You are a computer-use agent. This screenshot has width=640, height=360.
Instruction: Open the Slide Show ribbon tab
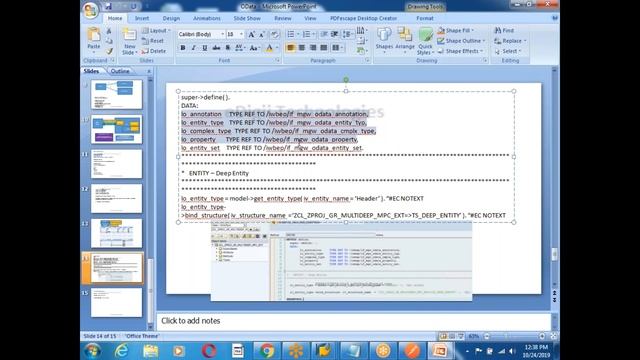(x=247, y=18)
